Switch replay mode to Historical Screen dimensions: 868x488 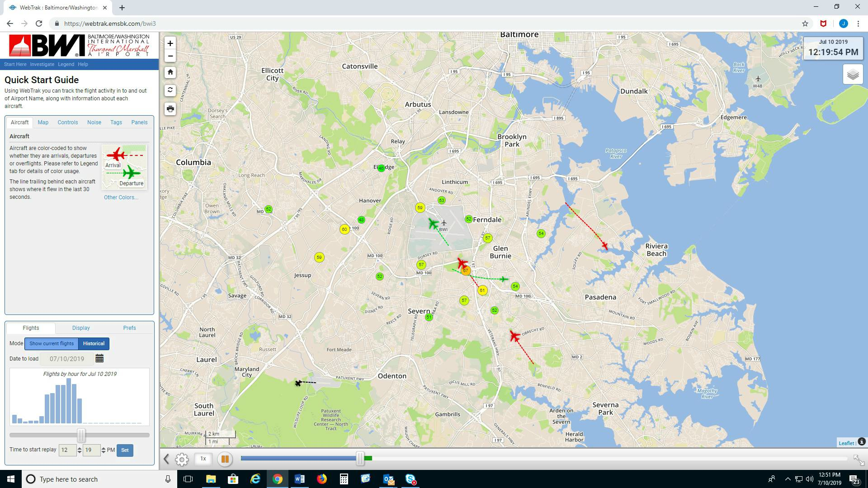coord(94,343)
